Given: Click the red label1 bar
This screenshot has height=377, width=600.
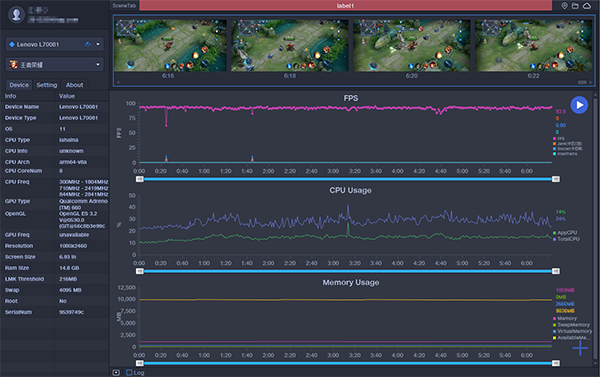Looking at the screenshot, I should tap(346, 5).
